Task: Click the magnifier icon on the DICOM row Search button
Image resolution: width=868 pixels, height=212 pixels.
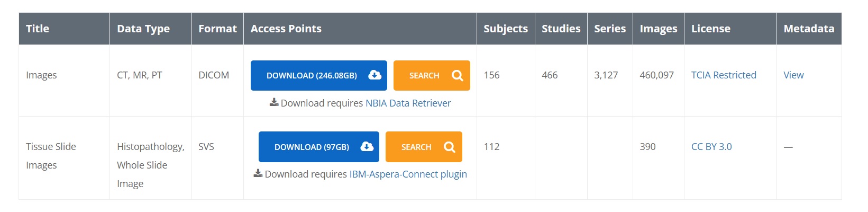Action: point(458,75)
